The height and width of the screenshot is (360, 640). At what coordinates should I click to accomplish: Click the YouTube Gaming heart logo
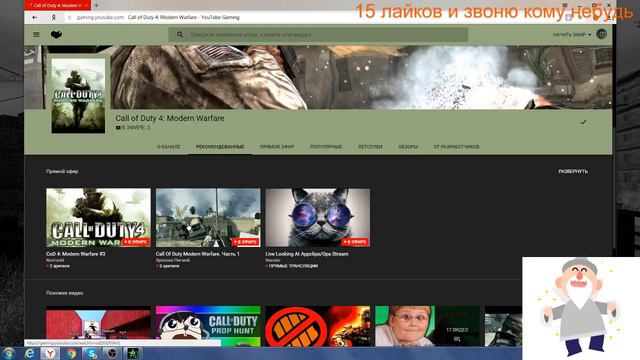tap(56, 35)
